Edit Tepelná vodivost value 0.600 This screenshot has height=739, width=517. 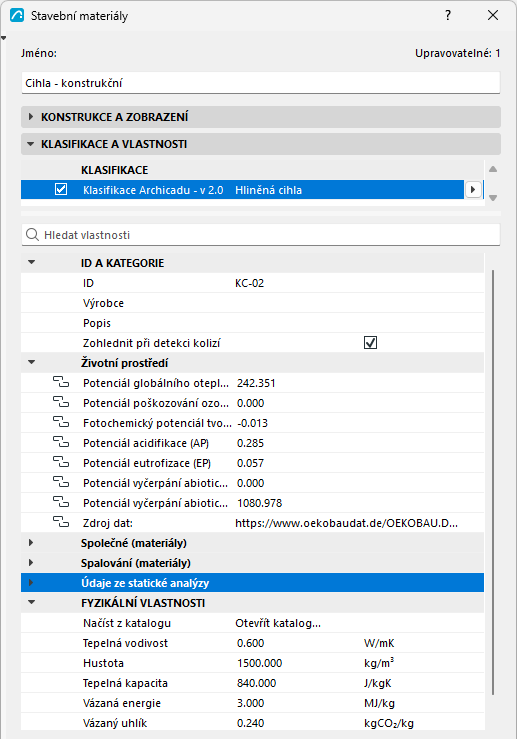pyautogui.click(x=251, y=643)
